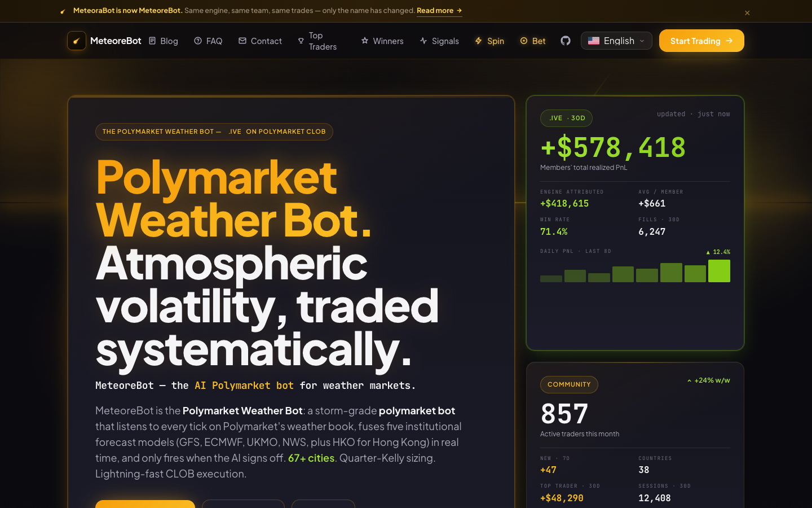
Task: Click the US flag icon
Action: tap(594, 41)
